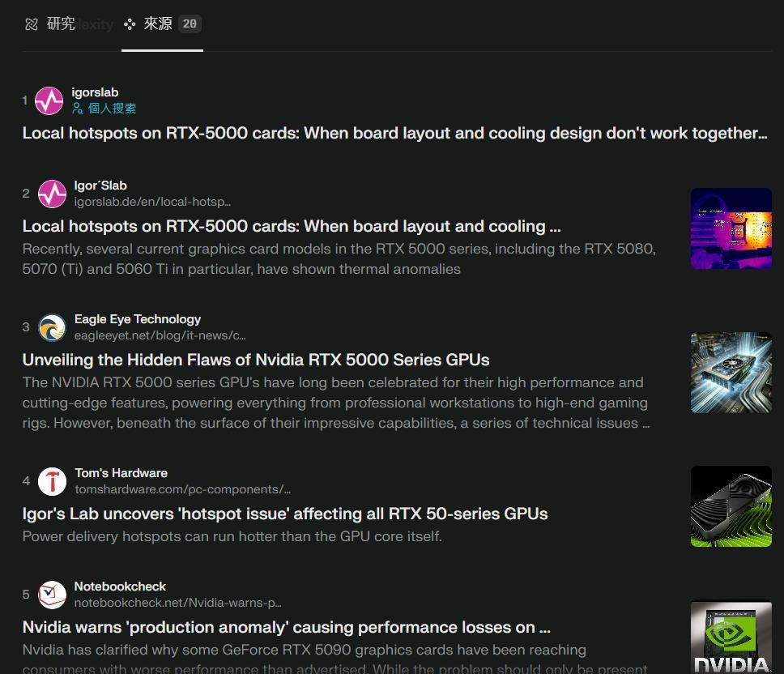
Task: Click the 個人搜索 label under igorslab
Action: pyautogui.click(x=112, y=109)
